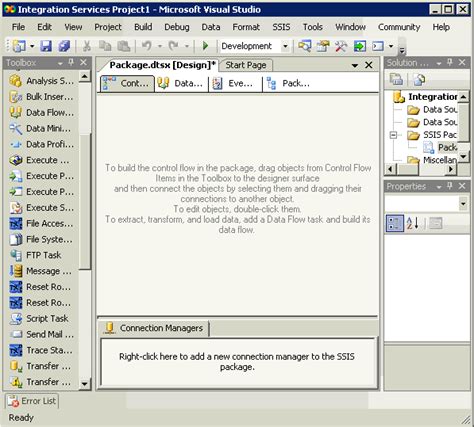The height and width of the screenshot is (427, 474).
Task: Click Solution Explorer Show All Files icon
Action: click(x=419, y=79)
